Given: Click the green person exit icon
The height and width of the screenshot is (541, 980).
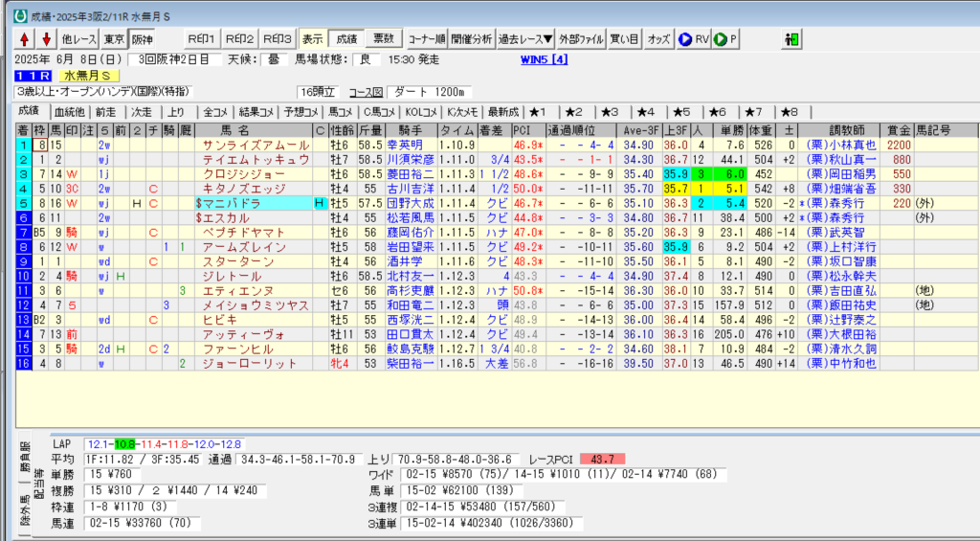Looking at the screenshot, I should (791, 39).
